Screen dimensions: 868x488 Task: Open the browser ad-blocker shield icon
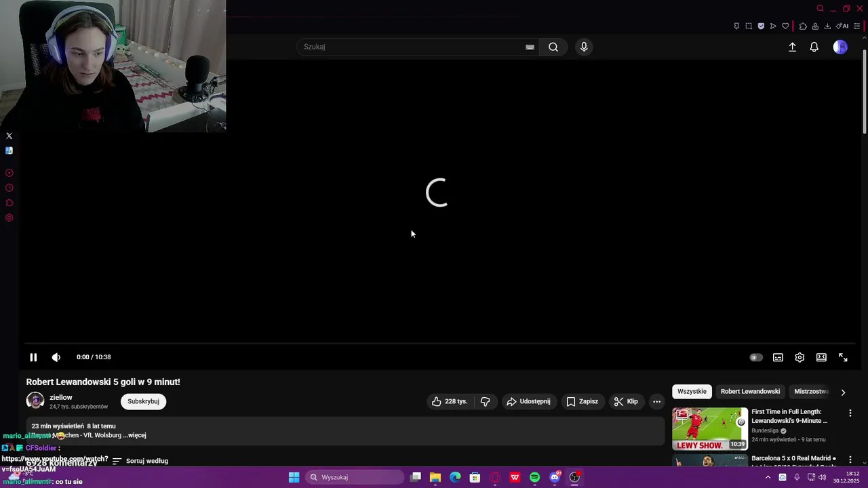(761, 26)
